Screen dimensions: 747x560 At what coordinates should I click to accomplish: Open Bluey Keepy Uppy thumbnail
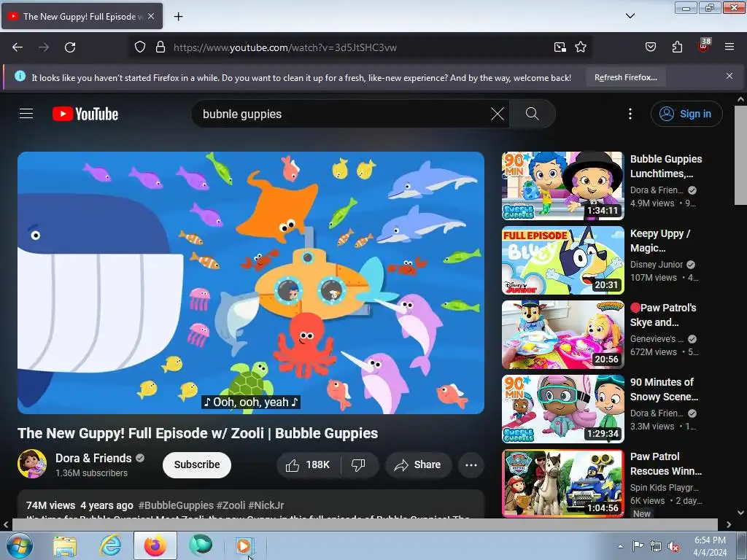[562, 260]
